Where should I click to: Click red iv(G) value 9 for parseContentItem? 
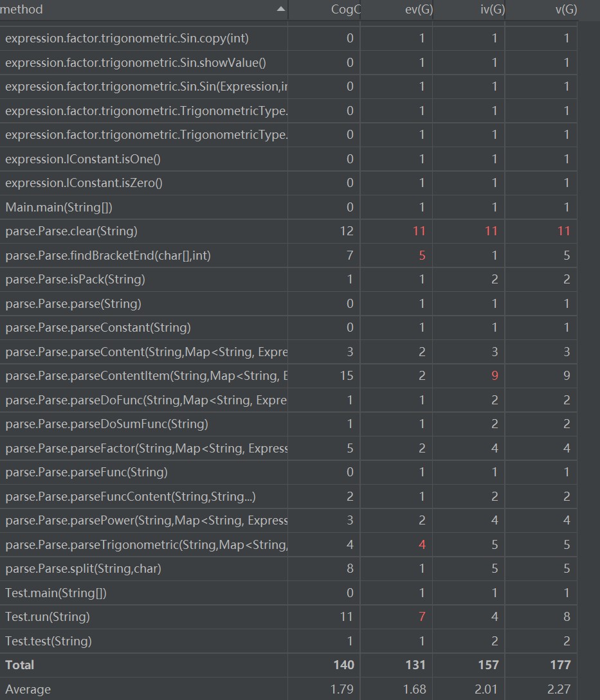click(495, 376)
